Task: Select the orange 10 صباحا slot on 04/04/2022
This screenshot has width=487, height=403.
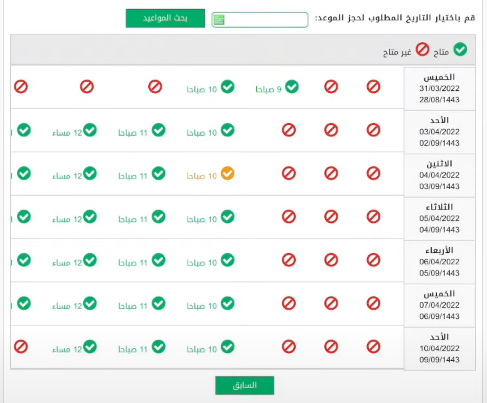Action: (211, 174)
